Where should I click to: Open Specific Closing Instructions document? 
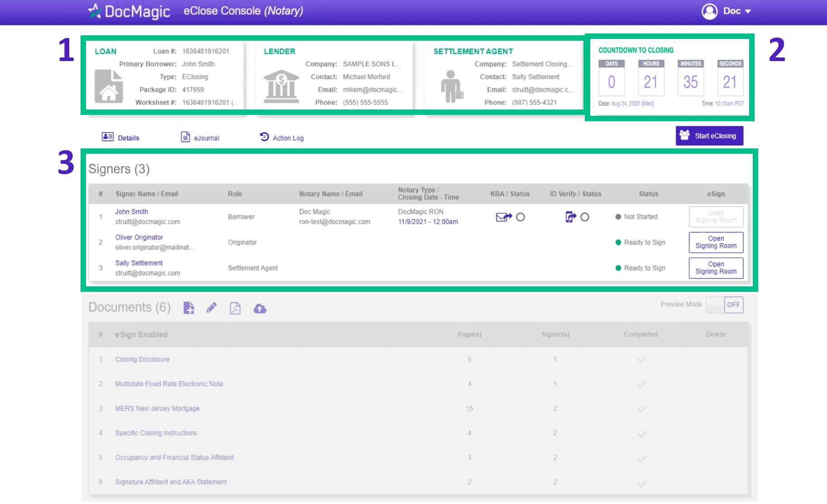click(156, 433)
